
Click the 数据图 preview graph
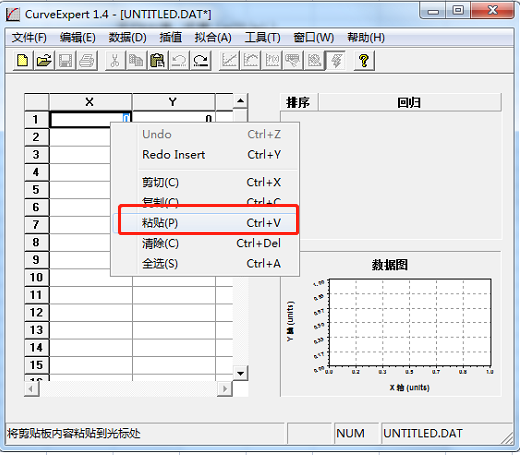410,322
